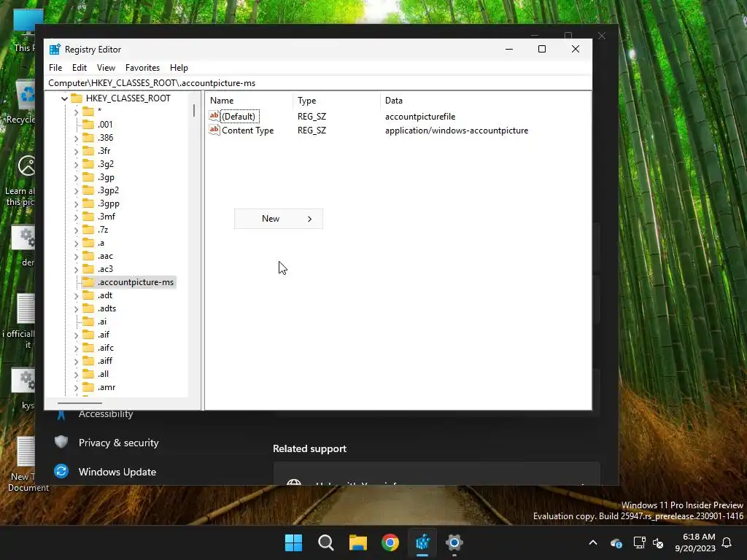Open Privacy & security in Settings window
Viewport: 747px width, 560px height.
coord(118,443)
